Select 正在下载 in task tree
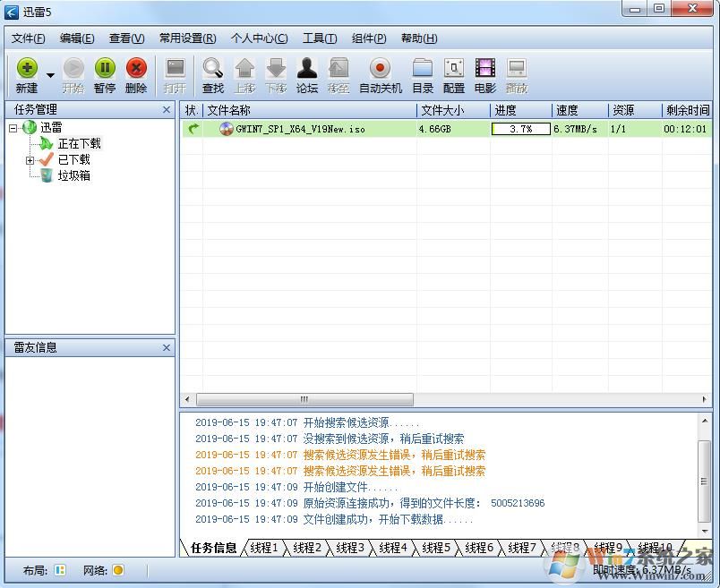Viewport: 720px width, 588px height. tap(79, 144)
